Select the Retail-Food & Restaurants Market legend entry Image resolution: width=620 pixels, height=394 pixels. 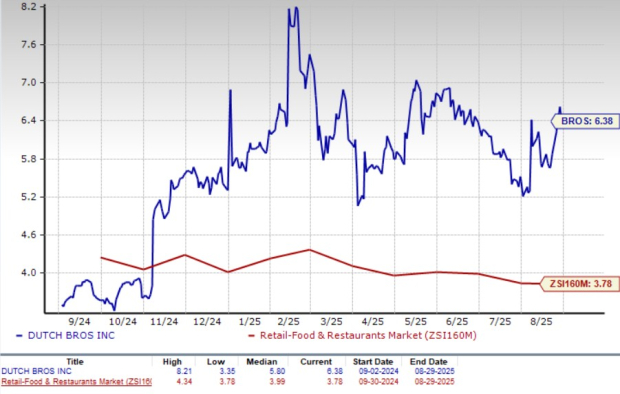[x=362, y=335]
